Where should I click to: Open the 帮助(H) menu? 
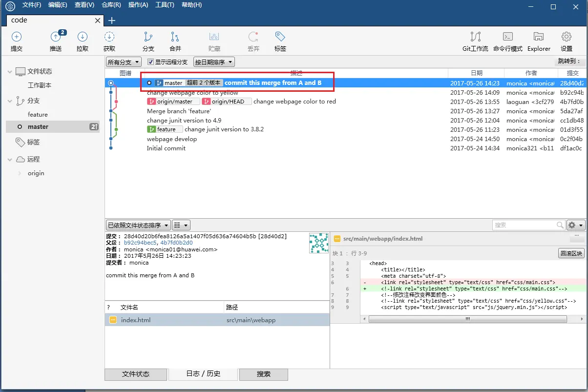click(x=191, y=4)
